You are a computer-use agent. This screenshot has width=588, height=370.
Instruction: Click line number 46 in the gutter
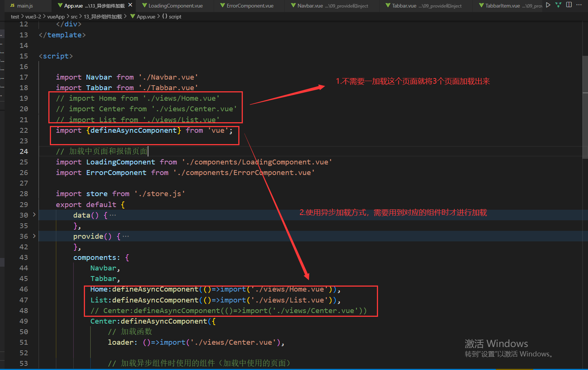(x=24, y=289)
